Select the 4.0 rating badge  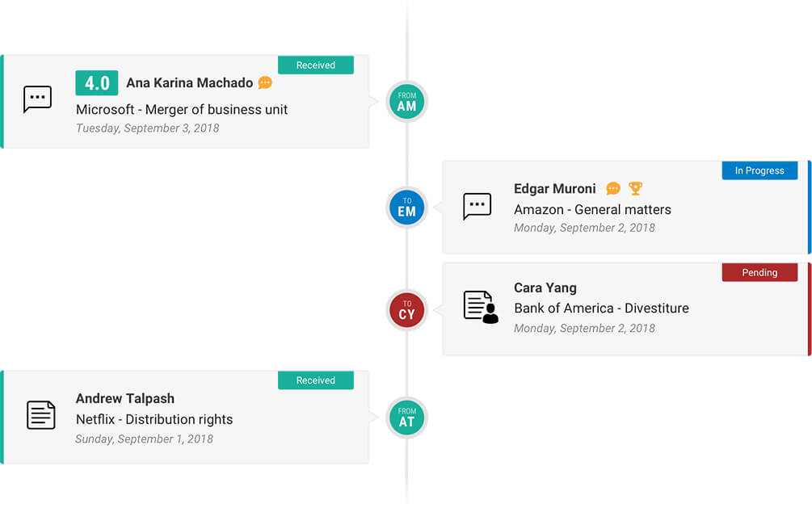click(x=97, y=83)
